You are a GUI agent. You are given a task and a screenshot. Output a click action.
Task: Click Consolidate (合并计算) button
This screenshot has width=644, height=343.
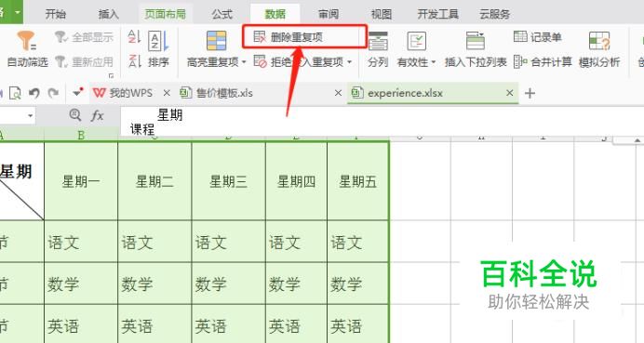[x=543, y=62]
